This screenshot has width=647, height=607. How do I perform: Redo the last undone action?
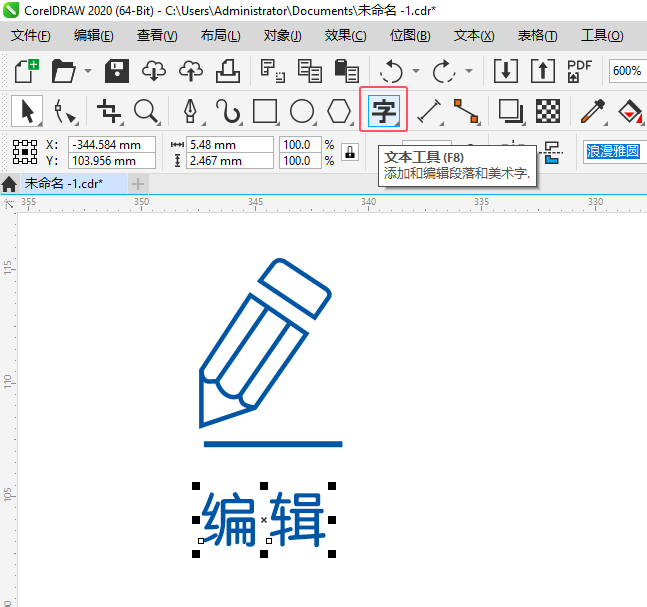pos(444,71)
